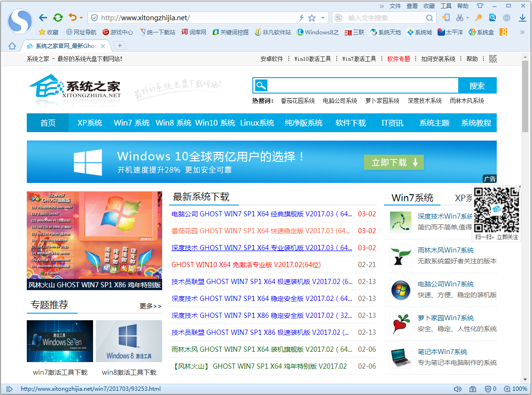Screen dimensions: 532x395
Task: Click the win7激活工具 thumbnail image
Action: tap(60, 341)
